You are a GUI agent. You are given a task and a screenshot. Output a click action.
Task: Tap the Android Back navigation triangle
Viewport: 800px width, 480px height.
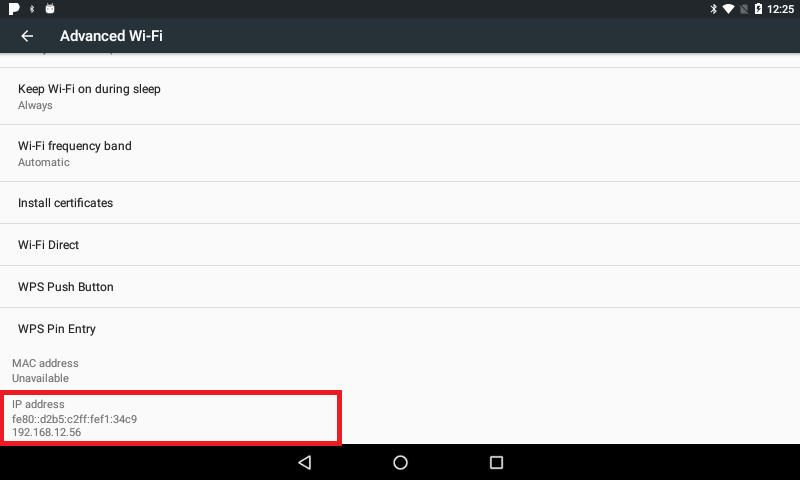coord(305,463)
